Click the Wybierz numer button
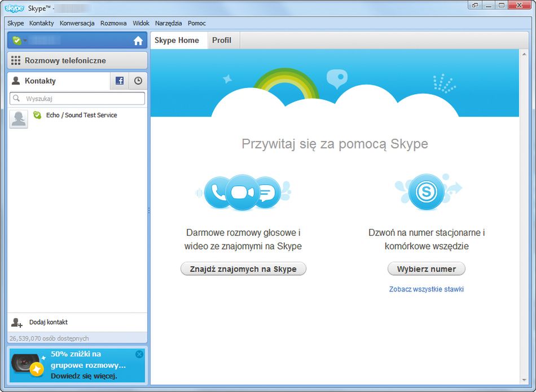Viewport: 536px width, 392px height. coord(427,269)
